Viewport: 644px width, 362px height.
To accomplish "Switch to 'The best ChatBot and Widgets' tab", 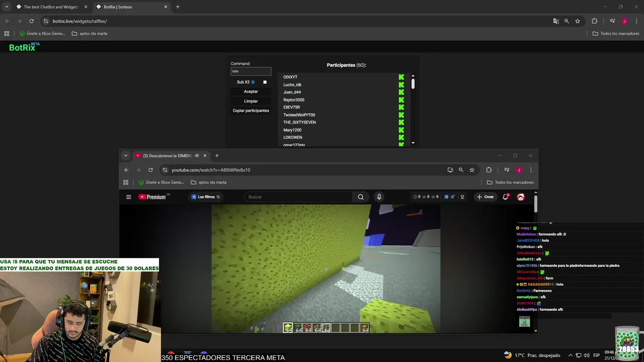I will point(51,7).
